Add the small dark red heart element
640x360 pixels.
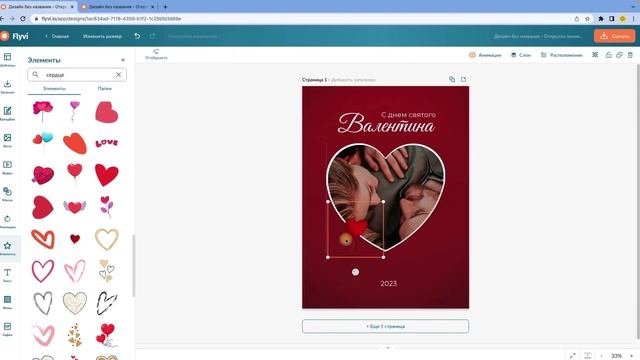pyautogui.click(x=75, y=239)
